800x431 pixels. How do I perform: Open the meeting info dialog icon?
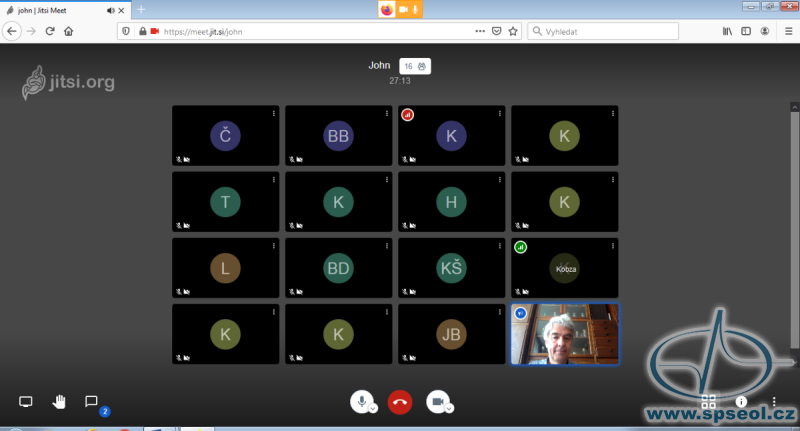[741, 401]
